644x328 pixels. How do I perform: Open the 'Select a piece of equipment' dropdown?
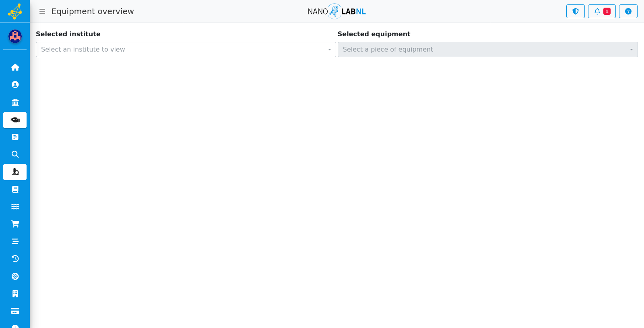click(x=488, y=50)
